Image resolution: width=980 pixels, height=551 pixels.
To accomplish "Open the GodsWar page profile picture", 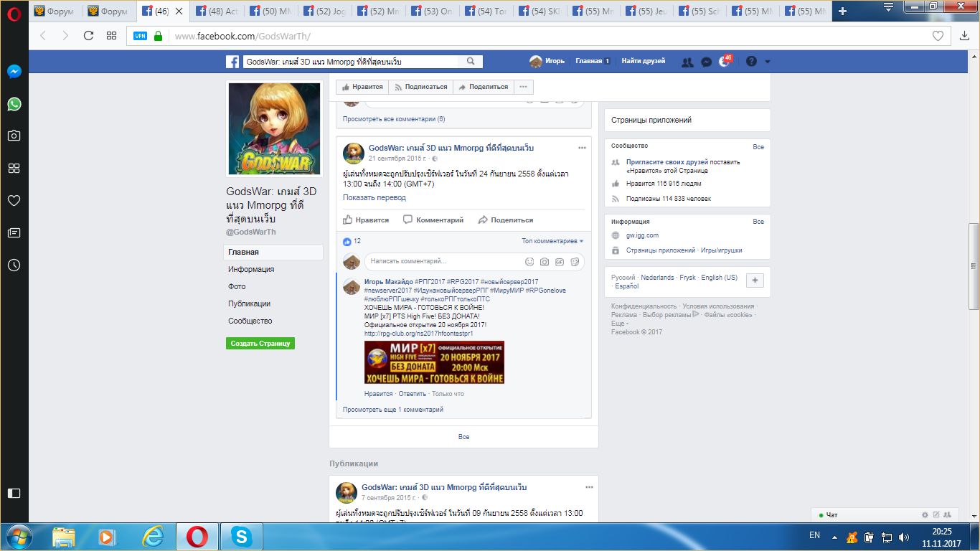I will pyautogui.click(x=274, y=128).
